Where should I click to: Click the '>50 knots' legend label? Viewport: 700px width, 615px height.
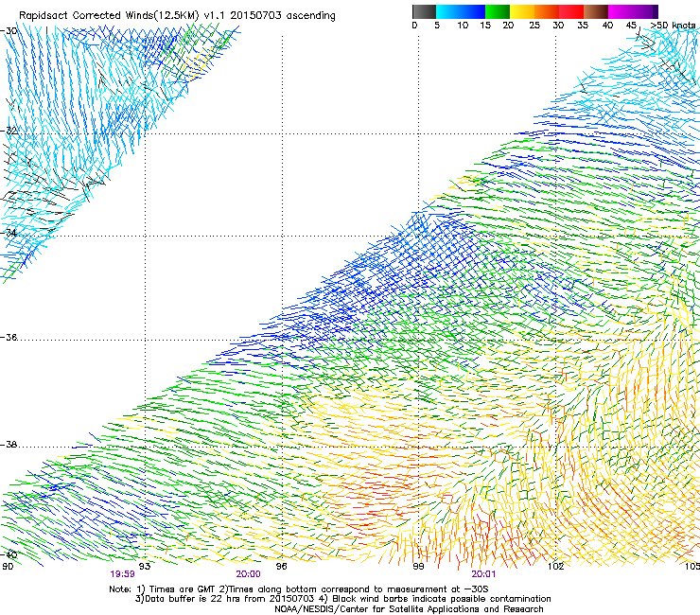673,26
